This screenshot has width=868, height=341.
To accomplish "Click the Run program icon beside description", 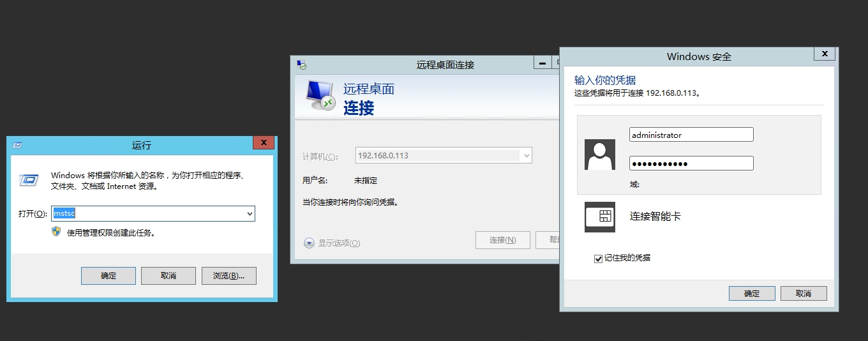I will coord(27,180).
